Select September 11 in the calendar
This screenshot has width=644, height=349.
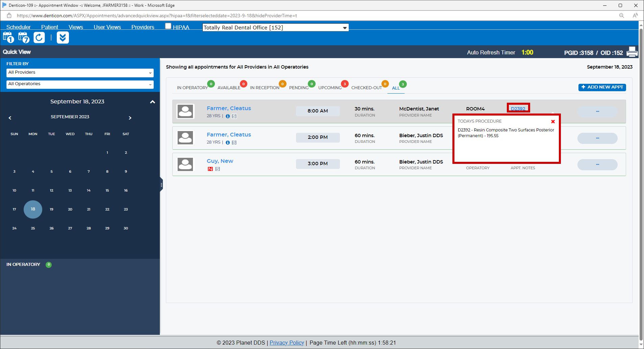(33, 191)
